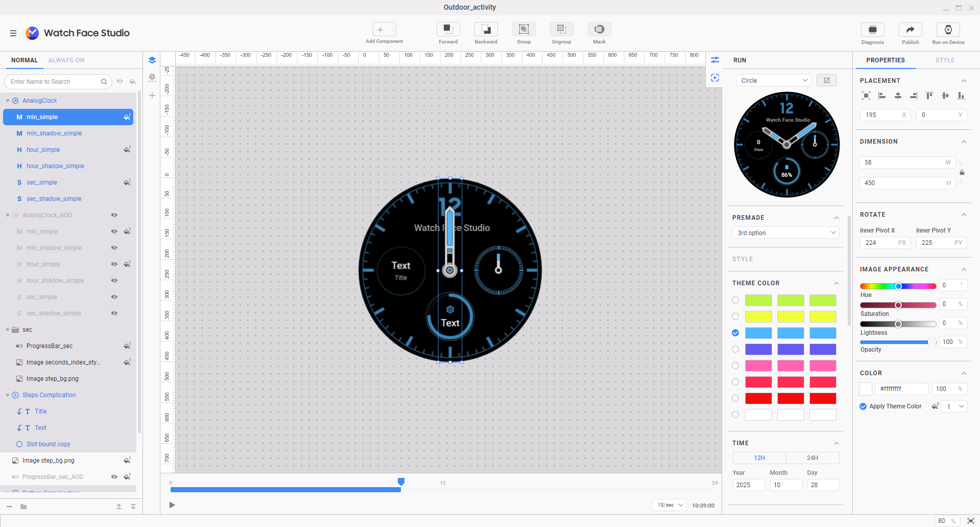Toggle visibility of ProgressBar_sec_AOD
The image size is (980, 527).
click(x=114, y=477)
